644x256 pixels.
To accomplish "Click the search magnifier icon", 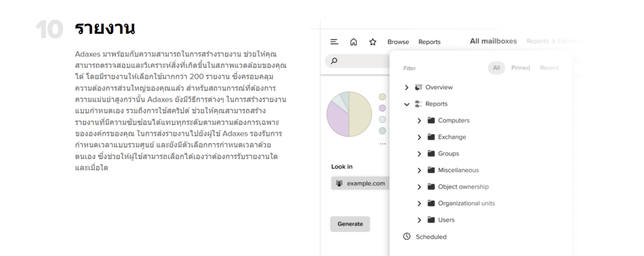I will [x=334, y=60].
